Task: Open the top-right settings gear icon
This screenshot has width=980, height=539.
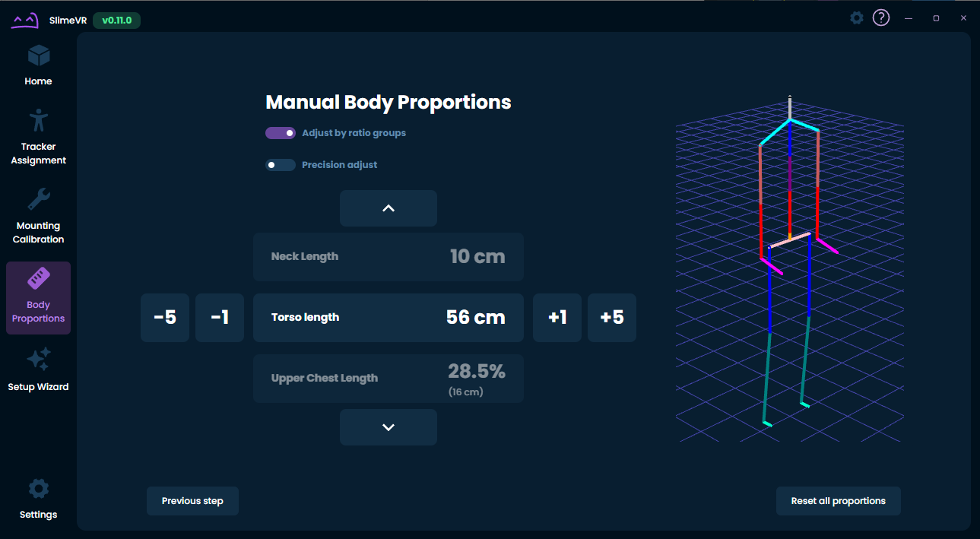Action: click(x=856, y=17)
